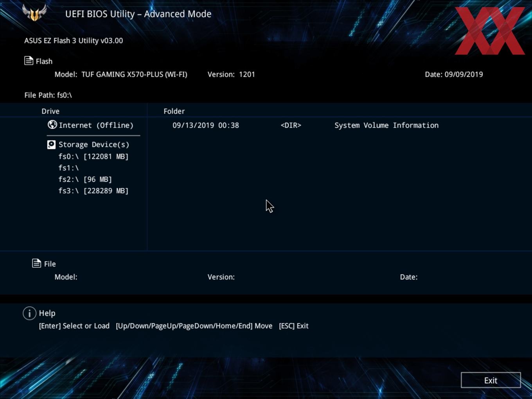Click the Version: 1201 text

[231, 74]
